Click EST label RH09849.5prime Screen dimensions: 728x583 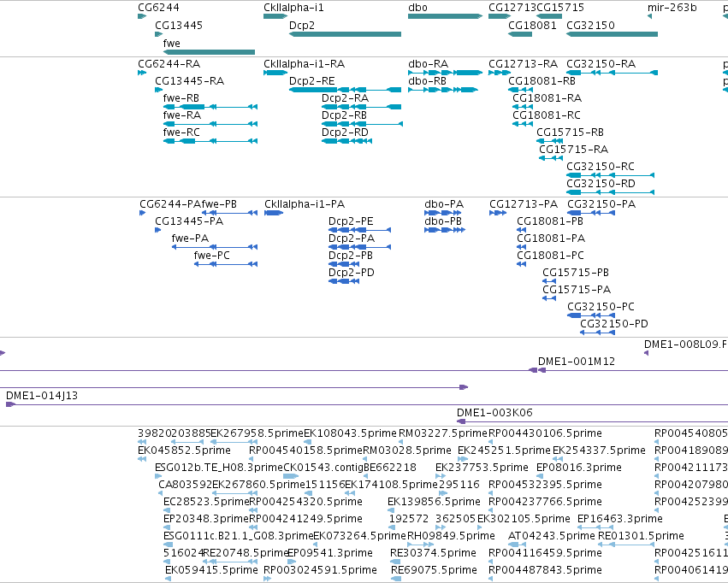[x=451, y=536]
